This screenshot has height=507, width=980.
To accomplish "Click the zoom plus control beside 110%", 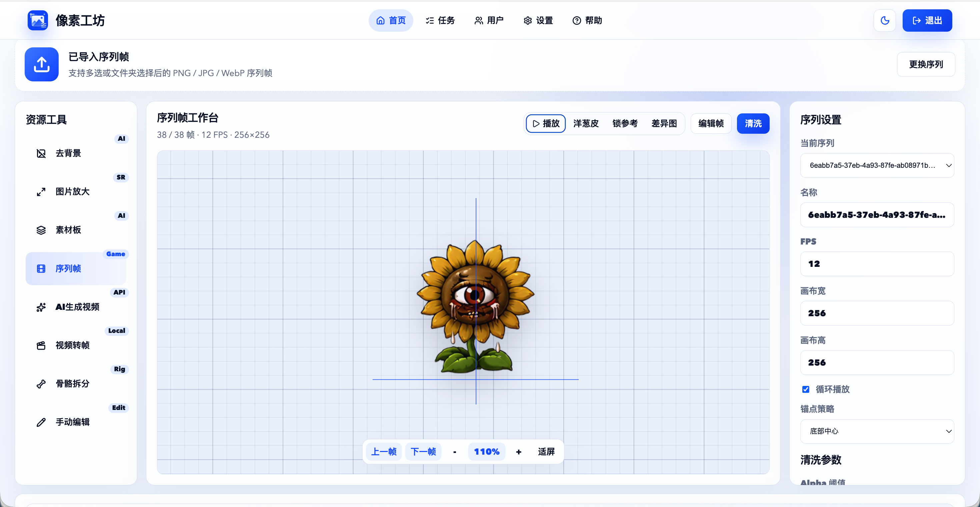I will [x=519, y=452].
